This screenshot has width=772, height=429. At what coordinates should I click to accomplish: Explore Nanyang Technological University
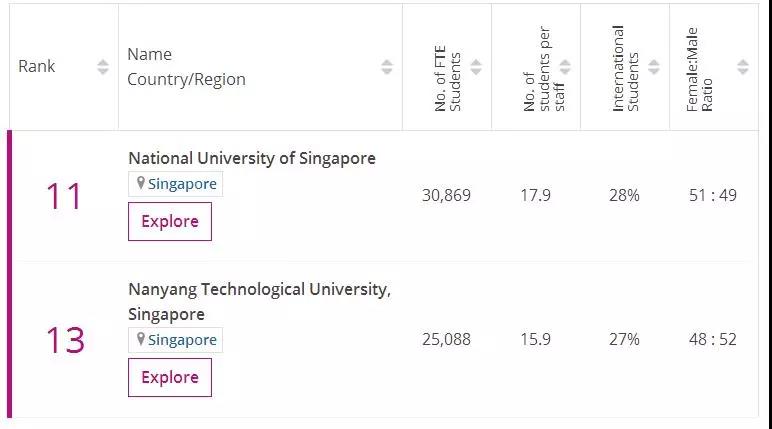click(x=170, y=378)
